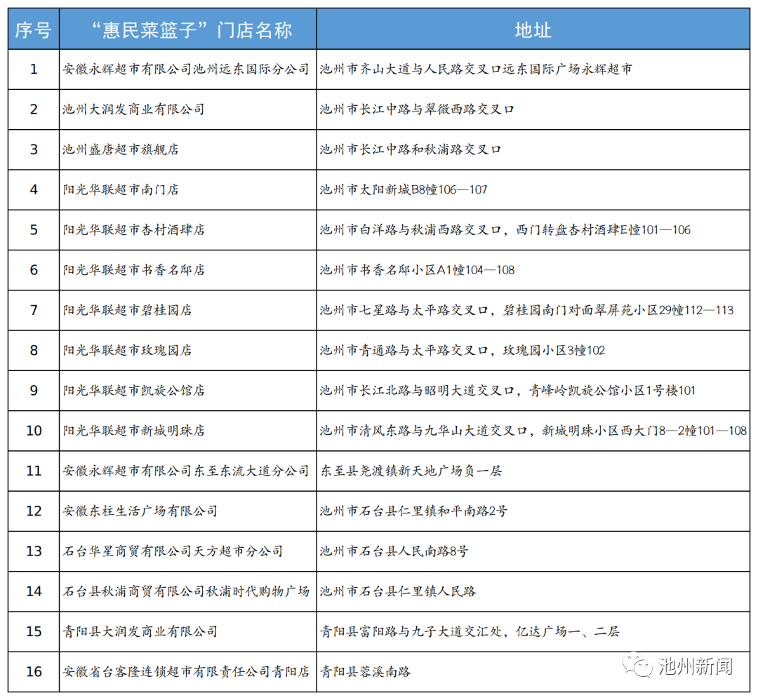Select store name '阳光华联超市杏村酒肆店'
This screenshot has height=700, width=758.
pyautogui.click(x=133, y=229)
